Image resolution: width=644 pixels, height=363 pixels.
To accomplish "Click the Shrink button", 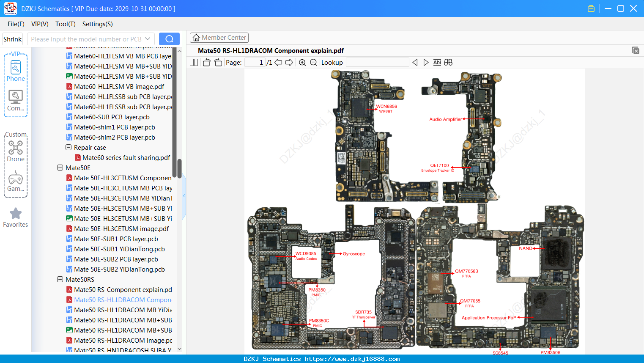I will (x=12, y=39).
